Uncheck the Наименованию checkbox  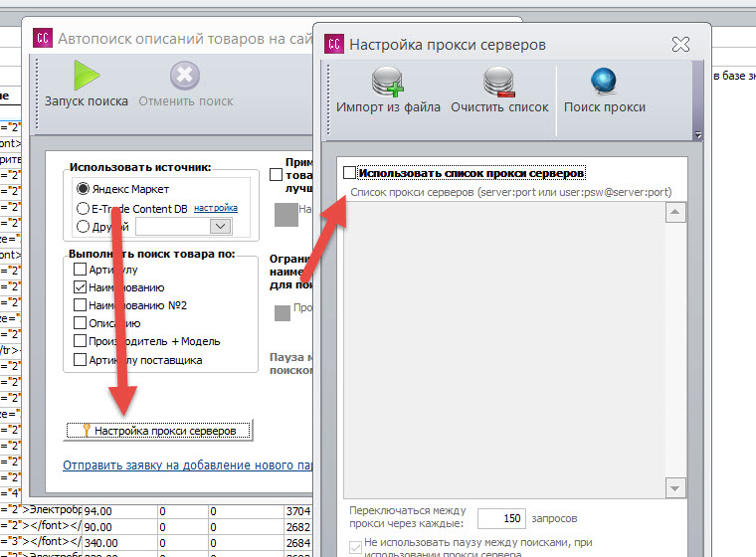80,286
